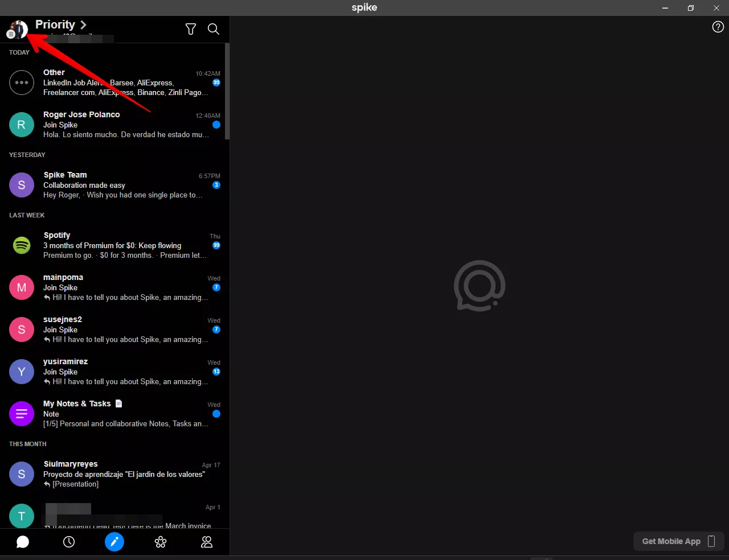Click the 'Hey Roger' preview text
Image resolution: width=729 pixels, height=560 pixels.
(x=122, y=195)
